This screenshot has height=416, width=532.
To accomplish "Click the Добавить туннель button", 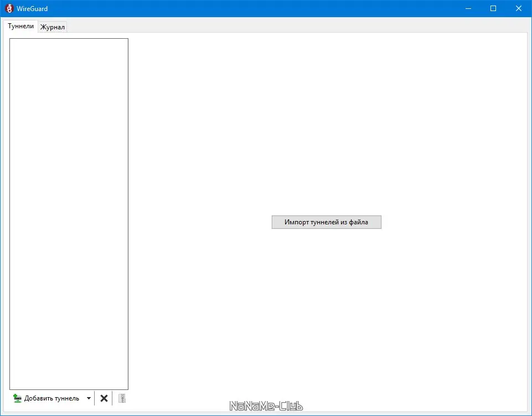I will [47, 398].
